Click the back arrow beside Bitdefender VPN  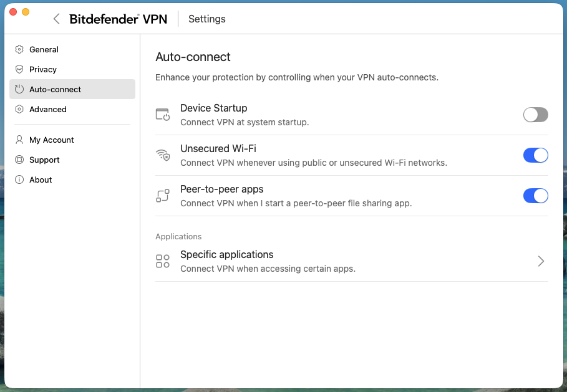point(56,19)
